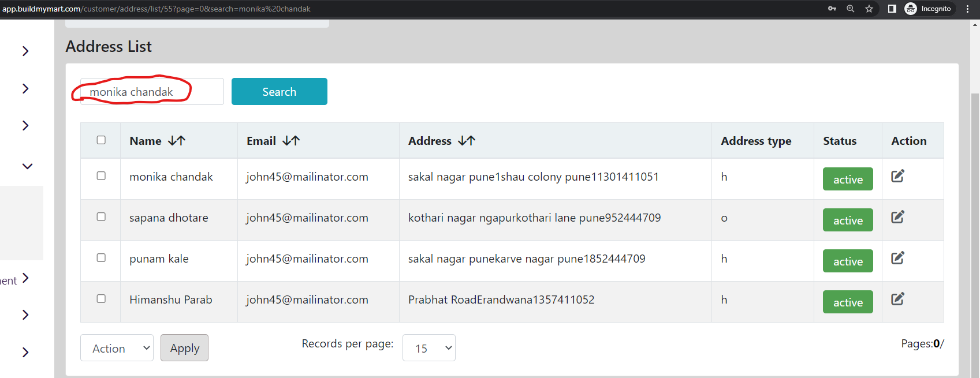
Task: Click the 'Address type' column header
Action: pos(756,141)
